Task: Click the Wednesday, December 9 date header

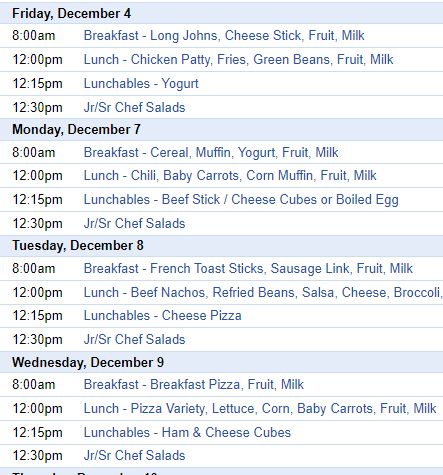Action: [x=88, y=363]
